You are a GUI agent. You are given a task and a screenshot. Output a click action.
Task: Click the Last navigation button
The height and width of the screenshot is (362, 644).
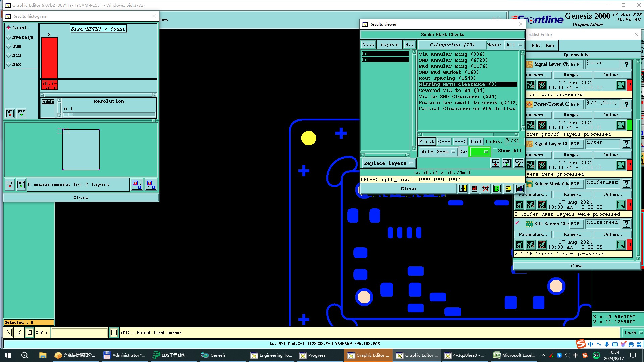[476, 141]
